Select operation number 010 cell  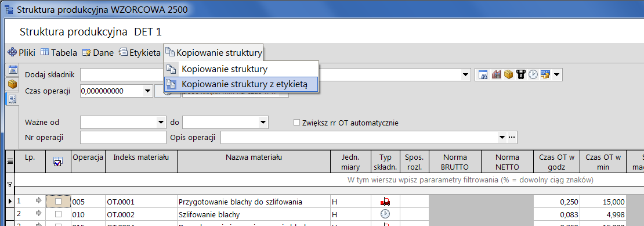click(x=88, y=214)
